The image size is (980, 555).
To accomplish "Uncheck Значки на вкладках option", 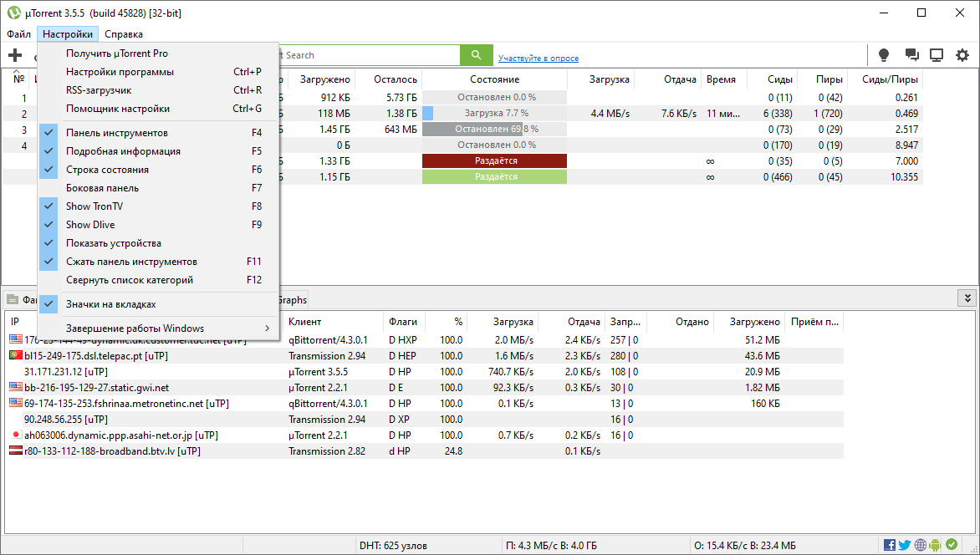I will click(x=159, y=304).
